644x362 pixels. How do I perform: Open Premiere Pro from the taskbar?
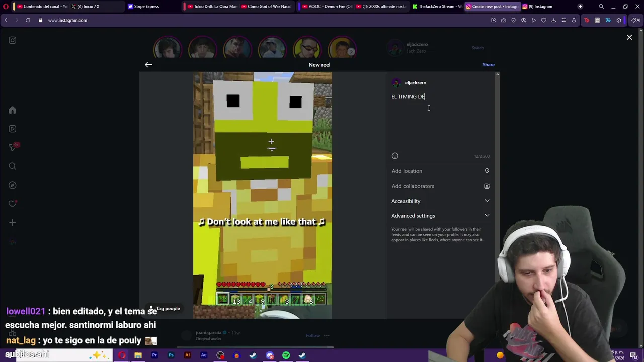pyautogui.click(x=154, y=355)
